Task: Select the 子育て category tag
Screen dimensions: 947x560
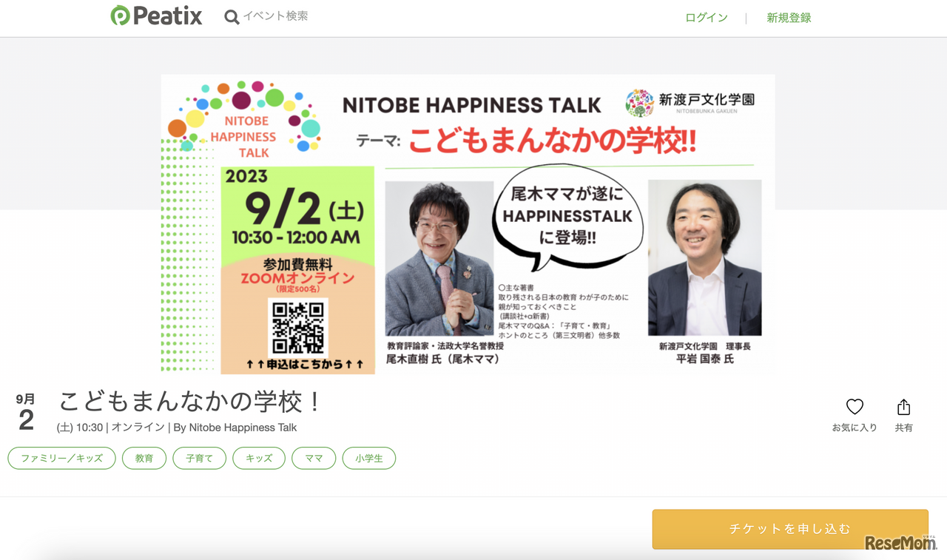Action: click(x=199, y=458)
